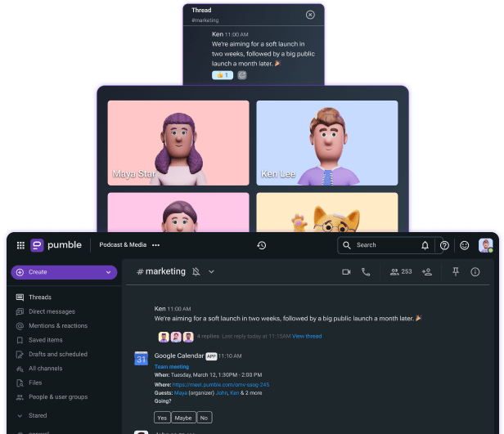The image size is (504, 434).
Task: Add a reaction in the Thread panel
Action: [242, 75]
